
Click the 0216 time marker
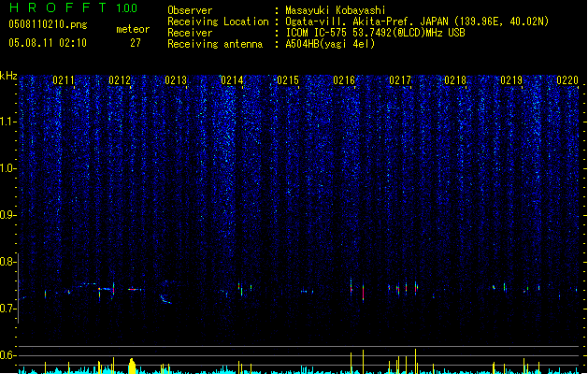coord(344,79)
